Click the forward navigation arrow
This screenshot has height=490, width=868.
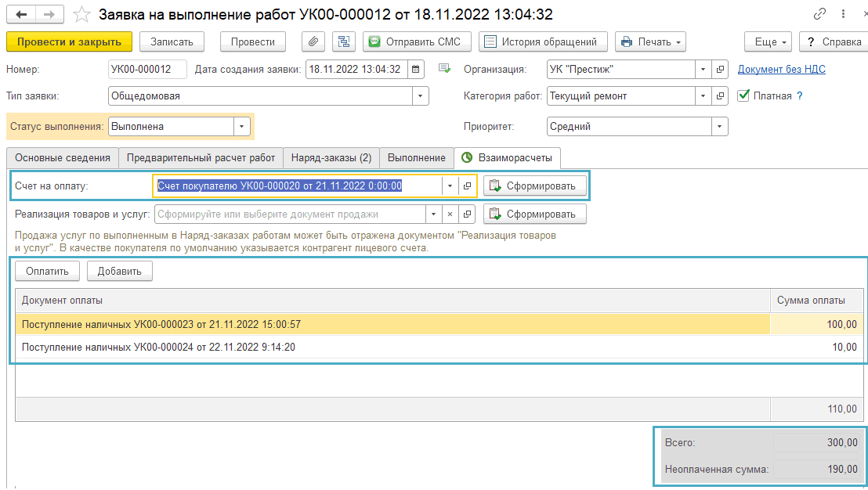[x=49, y=14]
